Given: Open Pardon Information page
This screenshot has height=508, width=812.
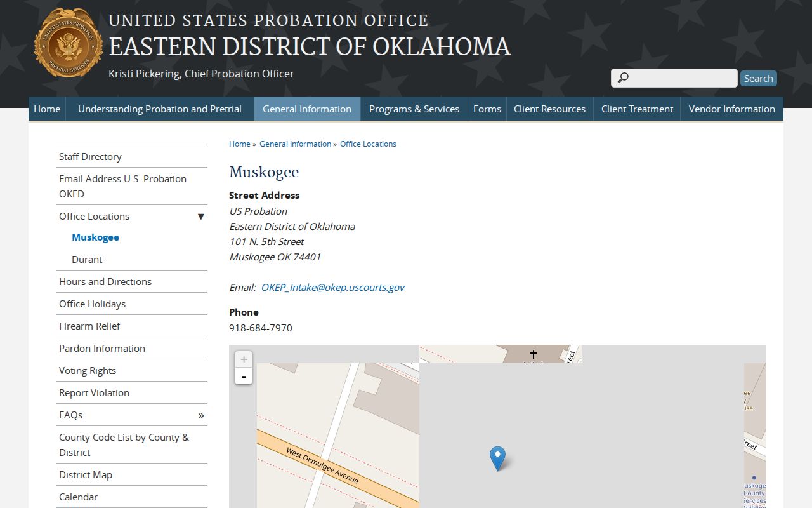Looking at the screenshot, I should 131,348.
